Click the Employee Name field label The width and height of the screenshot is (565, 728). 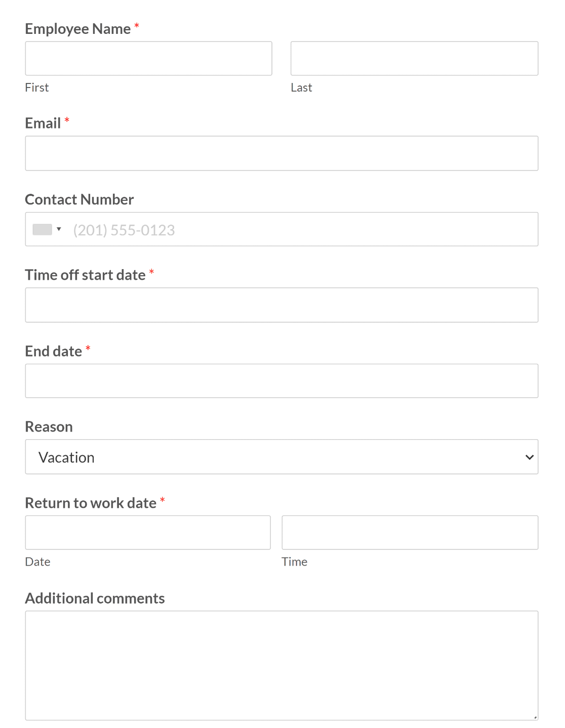click(x=77, y=29)
